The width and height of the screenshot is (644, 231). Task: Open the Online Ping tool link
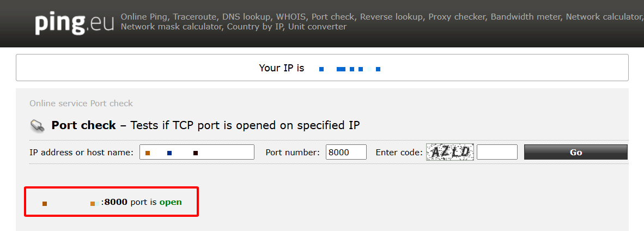click(x=143, y=17)
